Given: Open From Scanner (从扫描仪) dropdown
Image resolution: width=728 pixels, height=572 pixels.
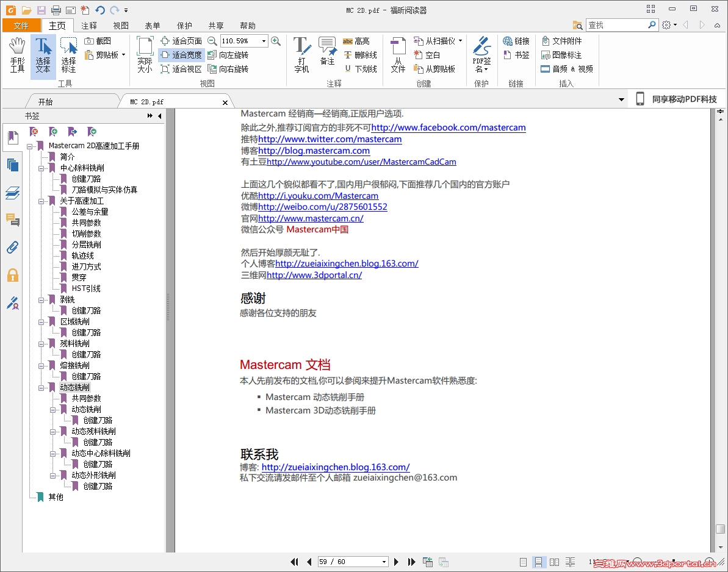Looking at the screenshot, I should pyautogui.click(x=460, y=41).
